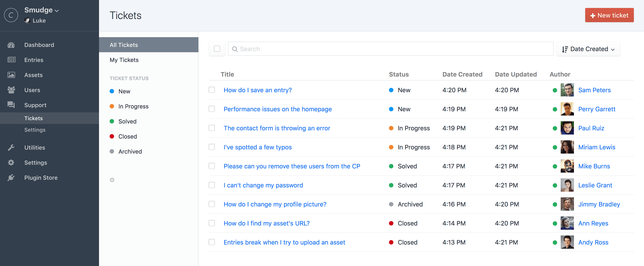Click the Users group icon
644x266 pixels.
click(11, 90)
